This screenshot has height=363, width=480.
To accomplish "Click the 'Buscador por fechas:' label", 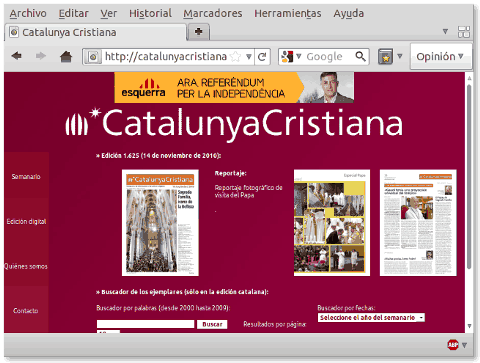I will click(x=346, y=308).
